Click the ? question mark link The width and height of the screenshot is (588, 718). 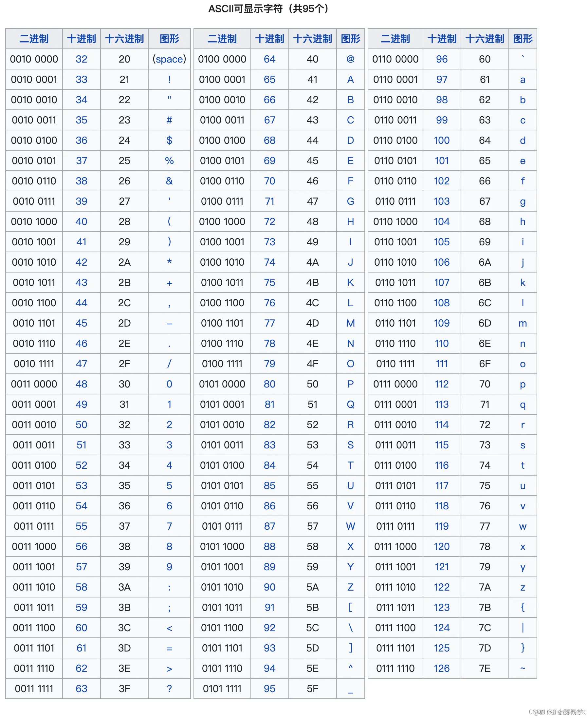(169, 689)
